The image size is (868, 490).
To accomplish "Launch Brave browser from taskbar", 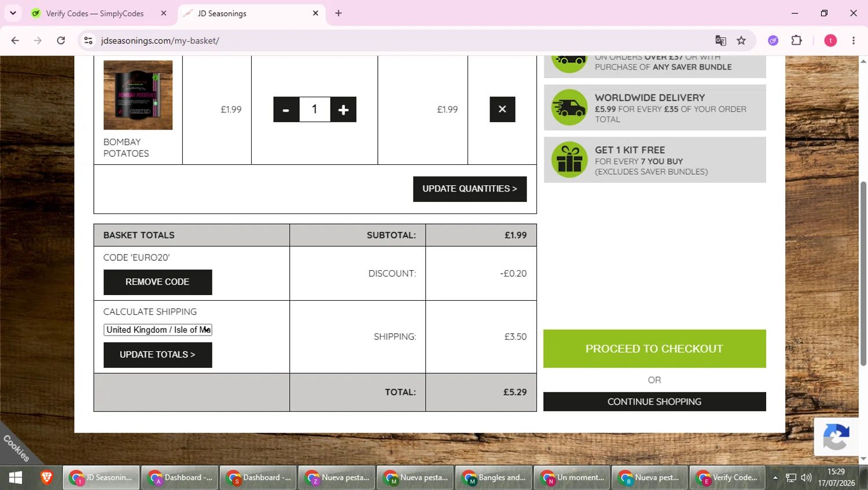I will (47, 478).
